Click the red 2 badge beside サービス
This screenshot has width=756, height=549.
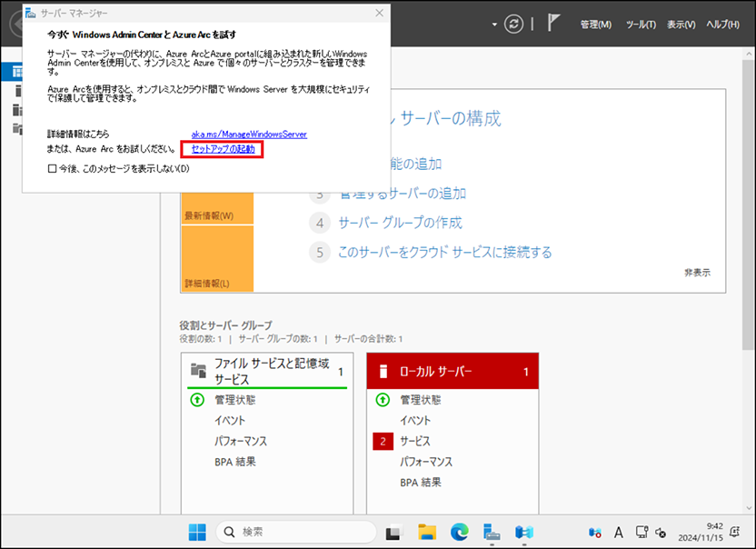click(x=383, y=441)
